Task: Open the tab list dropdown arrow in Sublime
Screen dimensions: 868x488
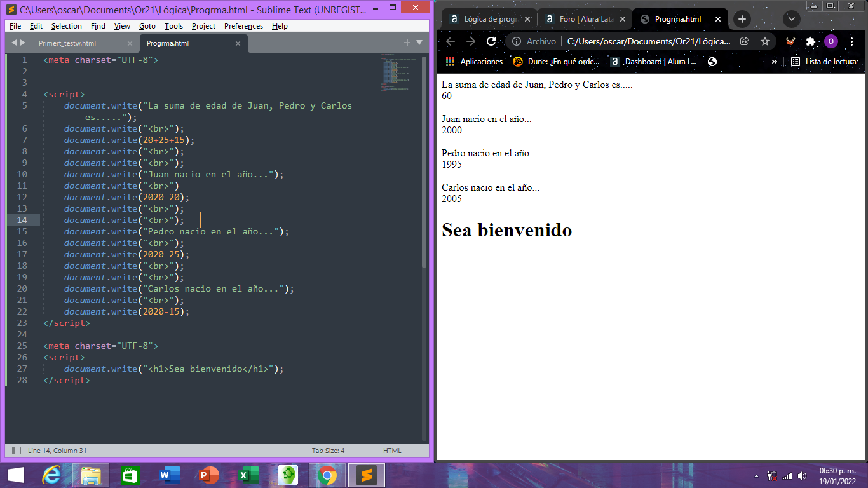Action: (419, 43)
